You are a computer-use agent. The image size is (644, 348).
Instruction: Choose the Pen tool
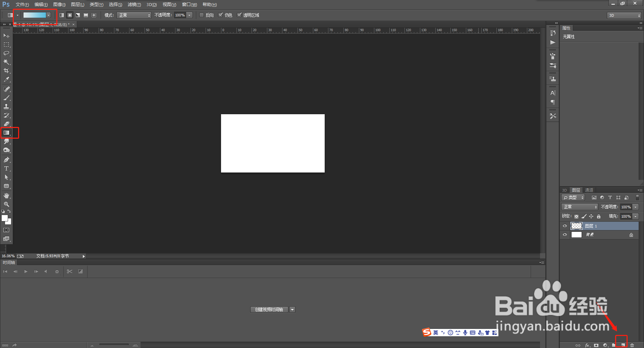pos(6,160)
